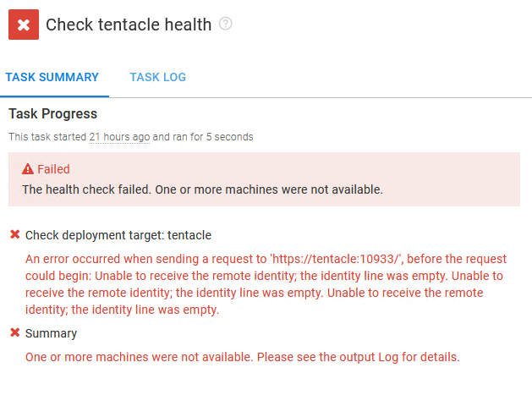Click the pink failure banner background
Screen dimensions: 532x417
pos(264,179)
